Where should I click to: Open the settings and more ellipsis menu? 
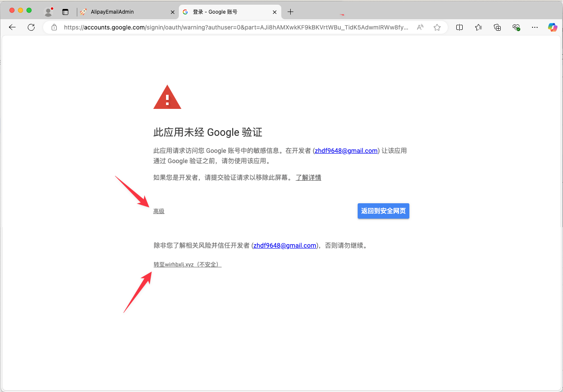point(535,27)
